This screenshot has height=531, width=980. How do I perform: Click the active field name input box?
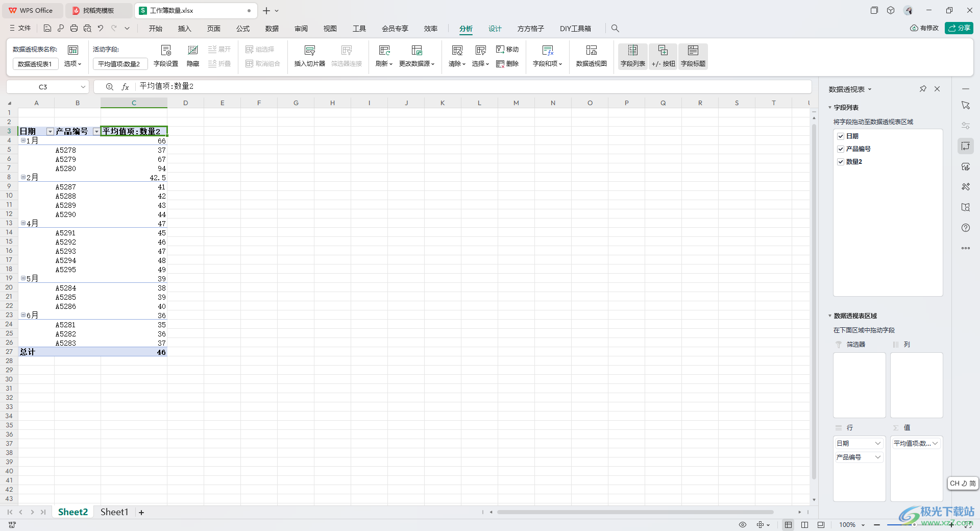120,64
